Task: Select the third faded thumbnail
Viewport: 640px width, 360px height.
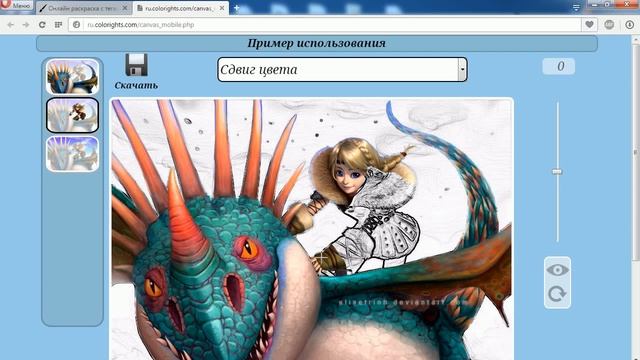Action: pyautogui.click(x=72, y=153)
